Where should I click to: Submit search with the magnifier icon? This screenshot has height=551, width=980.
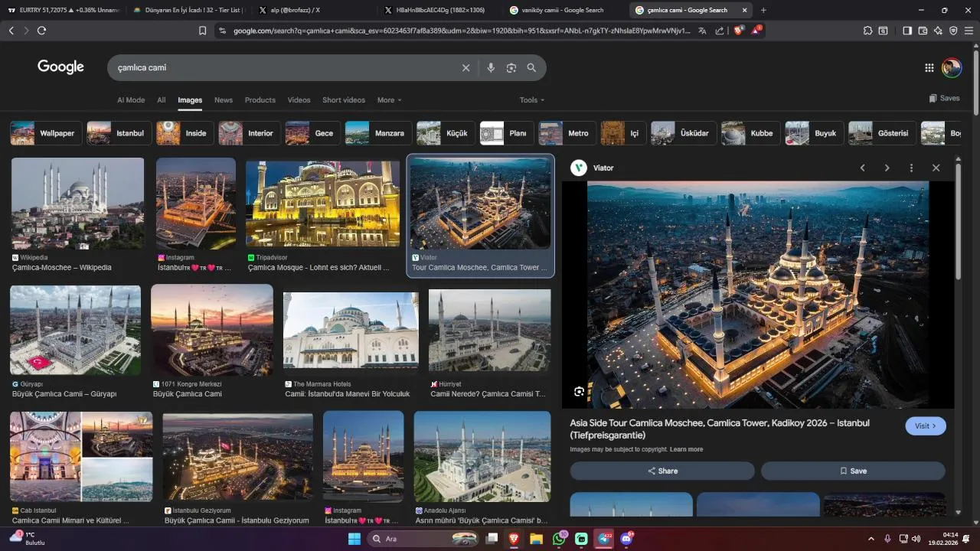click(531, 68)
